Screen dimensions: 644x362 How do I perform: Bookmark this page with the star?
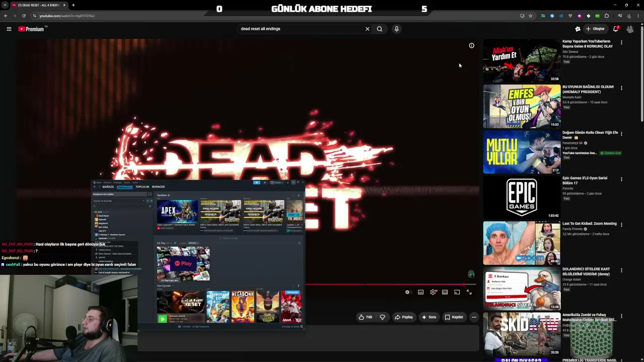[530, 16]
